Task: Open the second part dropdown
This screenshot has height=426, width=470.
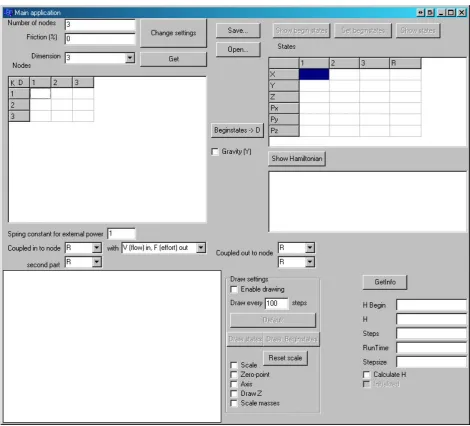Action: click(97, 262)
